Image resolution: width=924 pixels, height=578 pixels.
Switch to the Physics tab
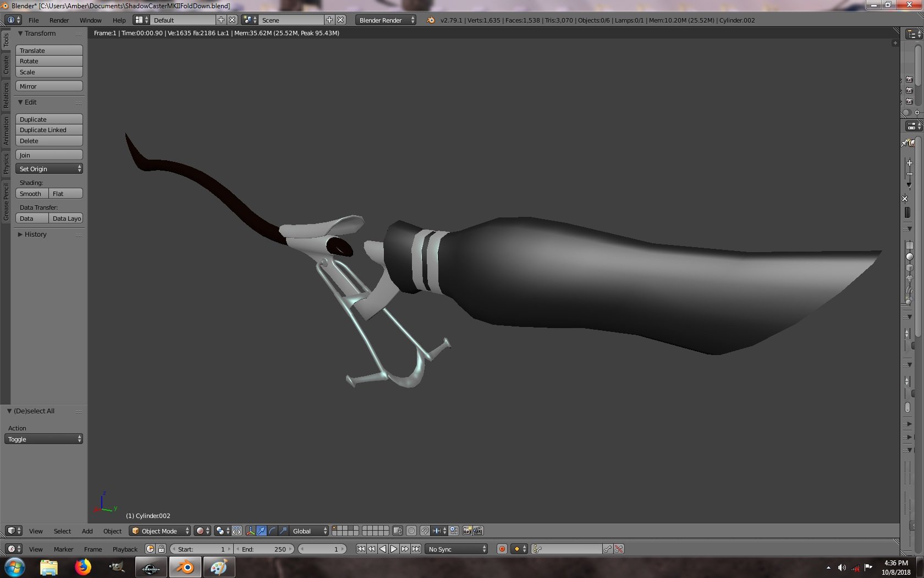click(x=6, y=163)
